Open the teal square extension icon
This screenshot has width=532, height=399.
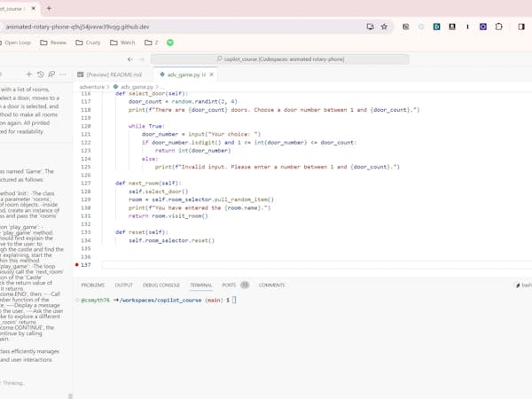(436, 27)
